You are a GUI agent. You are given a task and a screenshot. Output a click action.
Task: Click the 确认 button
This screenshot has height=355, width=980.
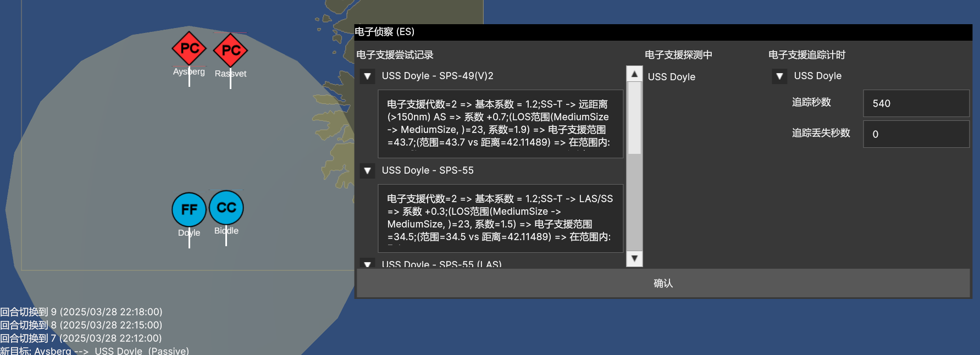click(x=663, y=283)
